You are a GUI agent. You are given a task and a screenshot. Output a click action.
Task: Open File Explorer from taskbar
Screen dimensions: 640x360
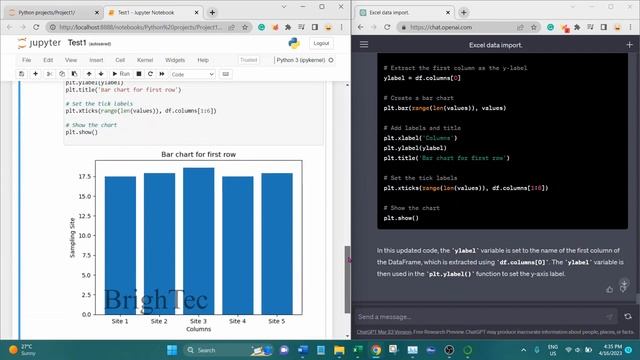[x=339, y=350]
